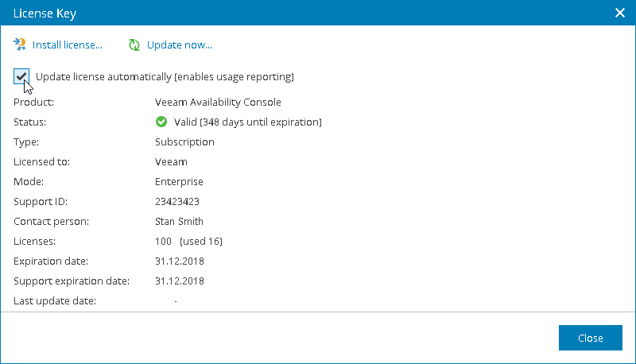Click the Enterprise mode value

click(x=179, y=182)
